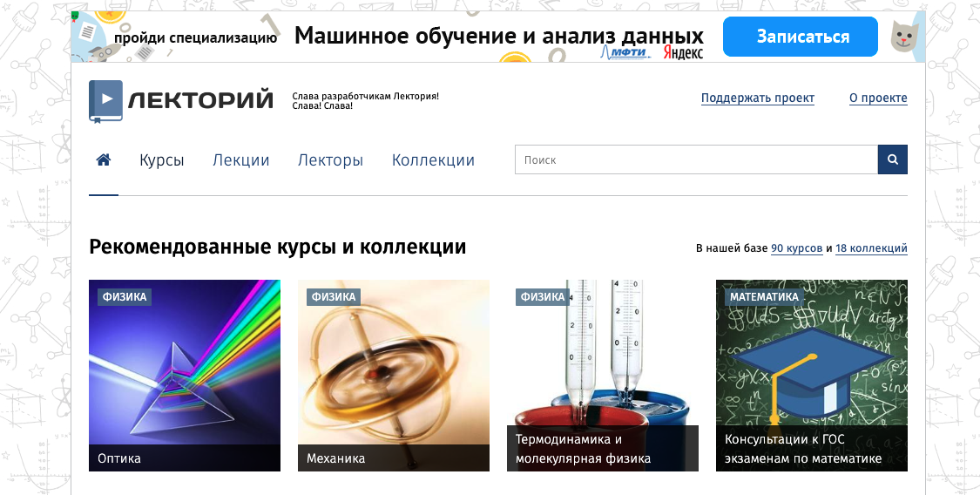The height and width of the screenshot is (495, 980).
Task: Click the search magnifier button
Action: click(x=893, y=159)
